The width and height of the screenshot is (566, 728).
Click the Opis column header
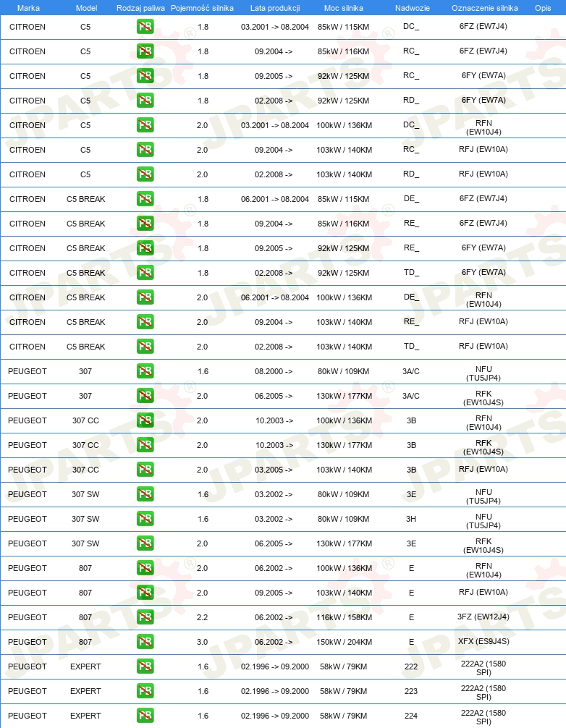coord(543,8)
